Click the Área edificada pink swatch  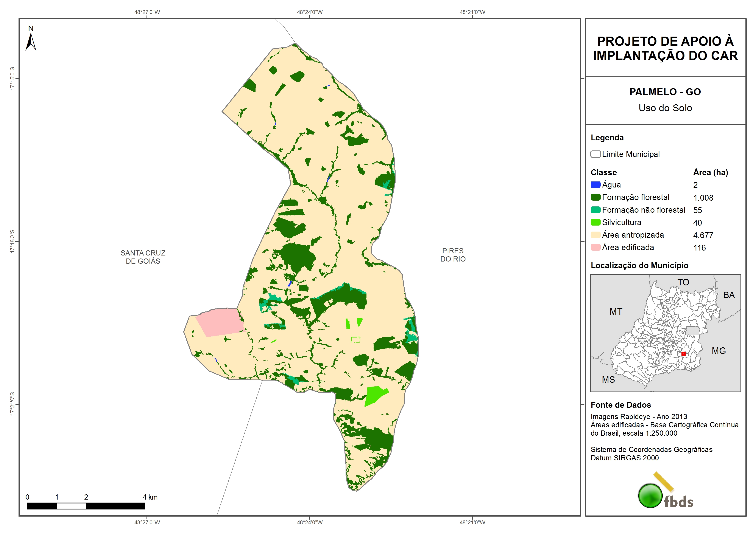click(595, 248)
